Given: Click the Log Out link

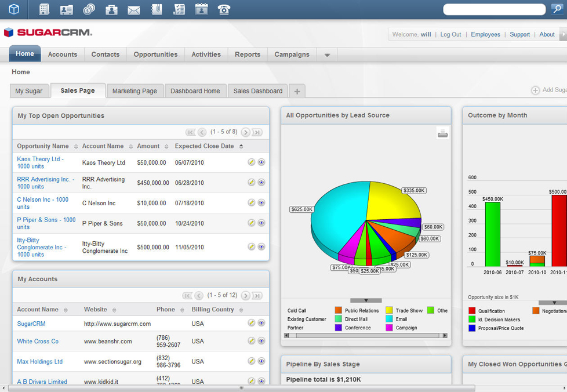Looking at the screenshot, I should pyautogui.click(x=450, y=35).
